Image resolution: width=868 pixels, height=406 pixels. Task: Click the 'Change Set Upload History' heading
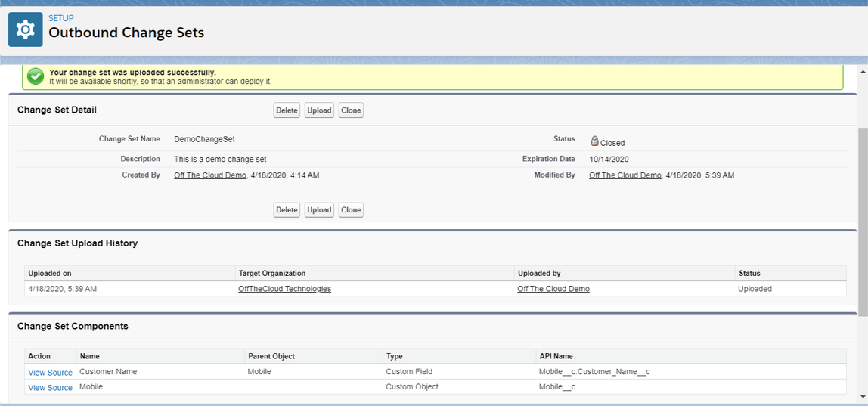77,243
